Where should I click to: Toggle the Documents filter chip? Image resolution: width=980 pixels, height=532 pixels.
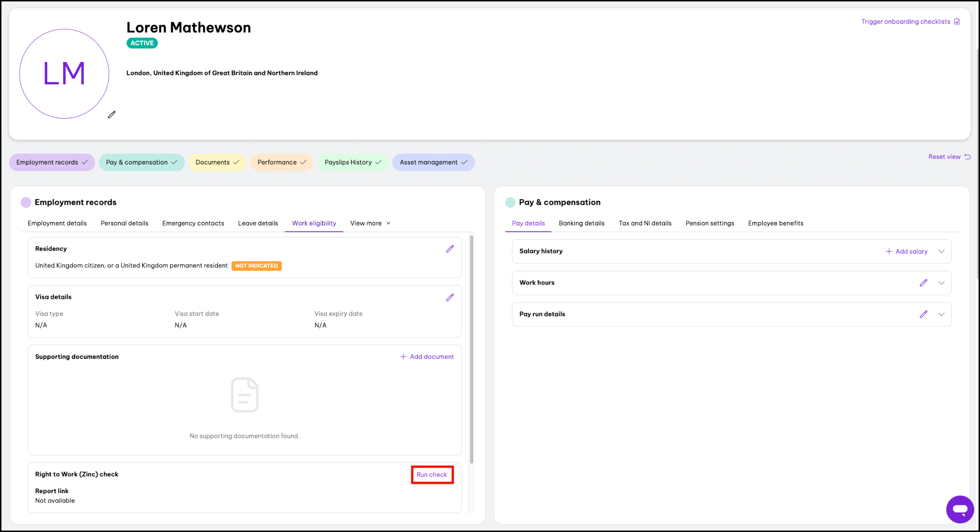[x=217, y=163]
